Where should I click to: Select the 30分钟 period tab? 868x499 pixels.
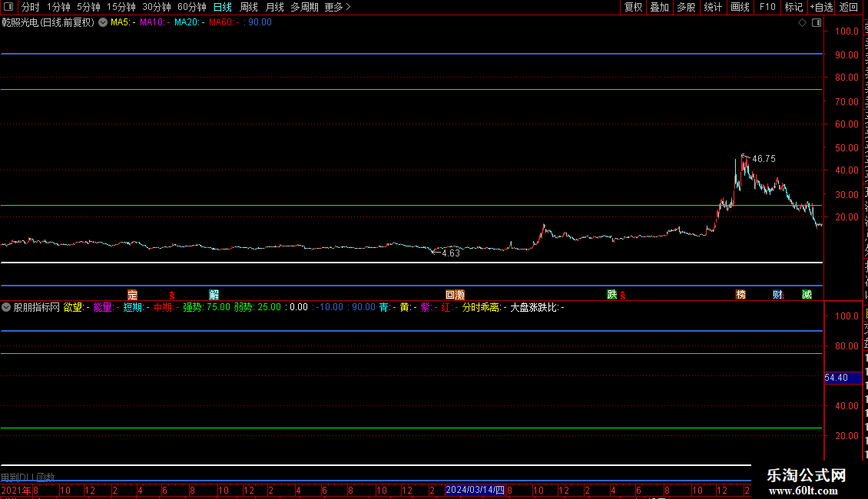click(156, 7)
